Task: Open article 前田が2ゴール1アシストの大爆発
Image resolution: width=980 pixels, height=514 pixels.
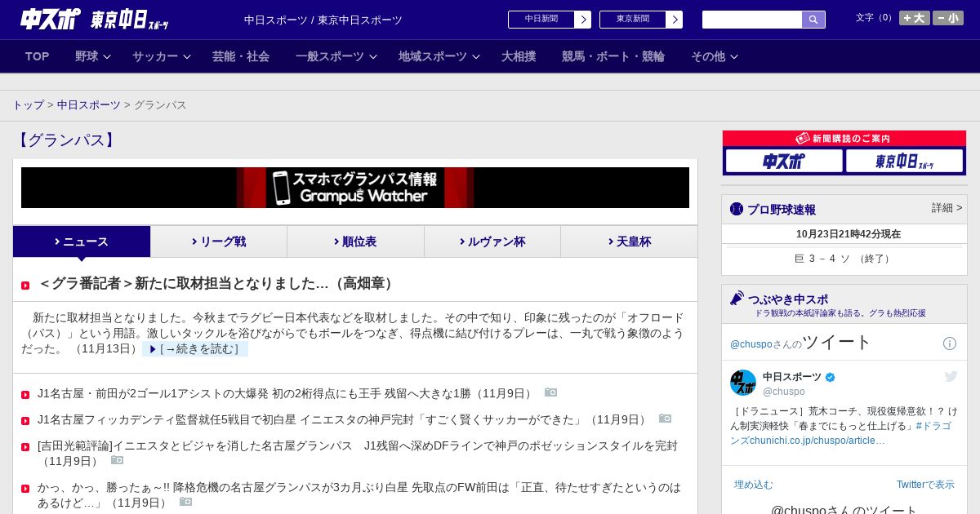Action: pyautogui.click(x=286, y=393)
